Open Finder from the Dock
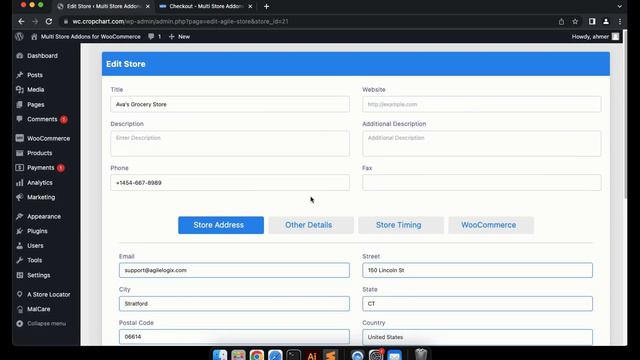 click(220, 355)
